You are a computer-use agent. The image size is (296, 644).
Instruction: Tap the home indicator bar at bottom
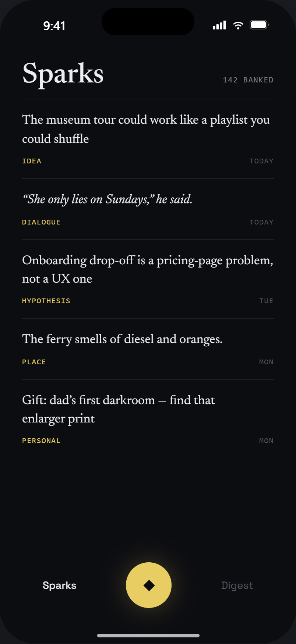click(148, 636)
